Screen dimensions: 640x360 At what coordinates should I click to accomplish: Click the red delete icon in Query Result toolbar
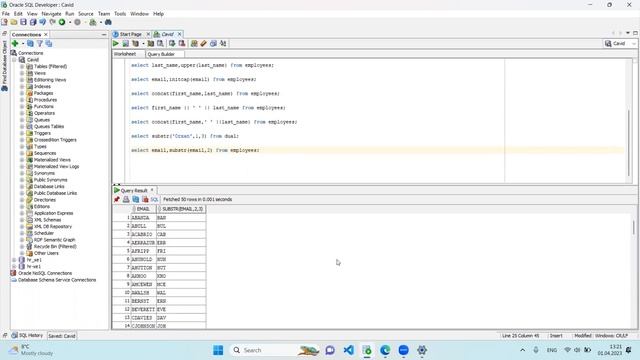(x=145, y=199)
